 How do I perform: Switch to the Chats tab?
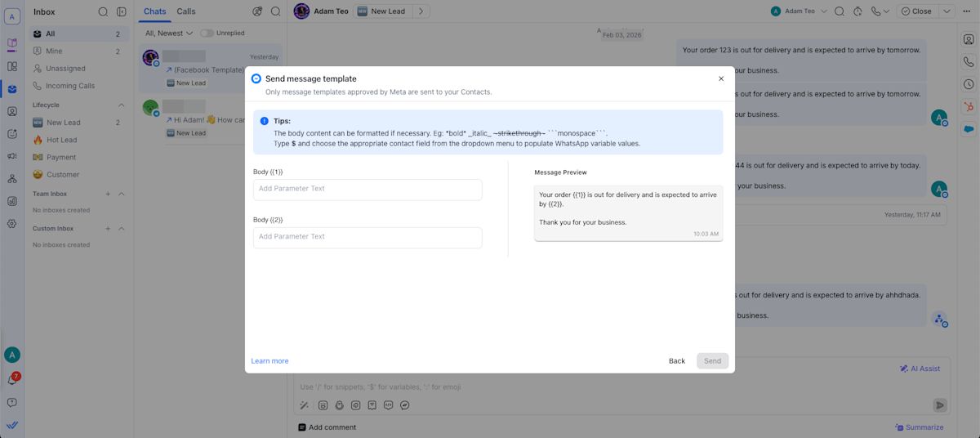click(x=154, y=11)
